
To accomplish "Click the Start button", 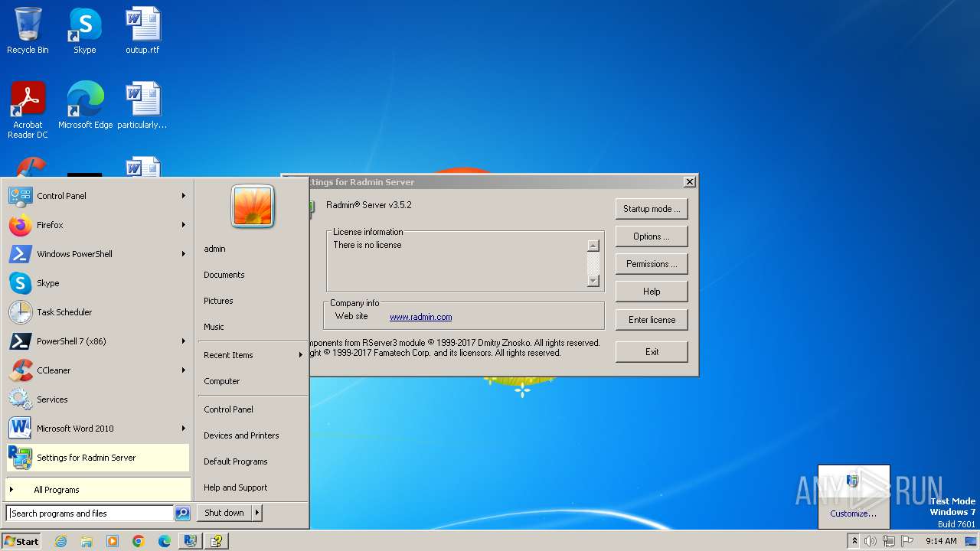I will [x=21, y=541].
